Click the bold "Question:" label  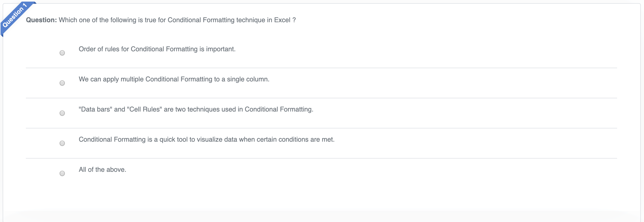point(41,20)
